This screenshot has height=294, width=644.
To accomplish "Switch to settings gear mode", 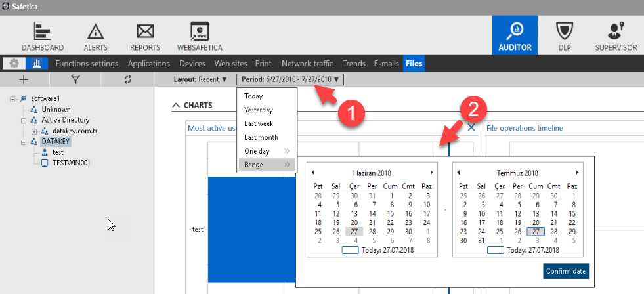I will tap(14, 64).
